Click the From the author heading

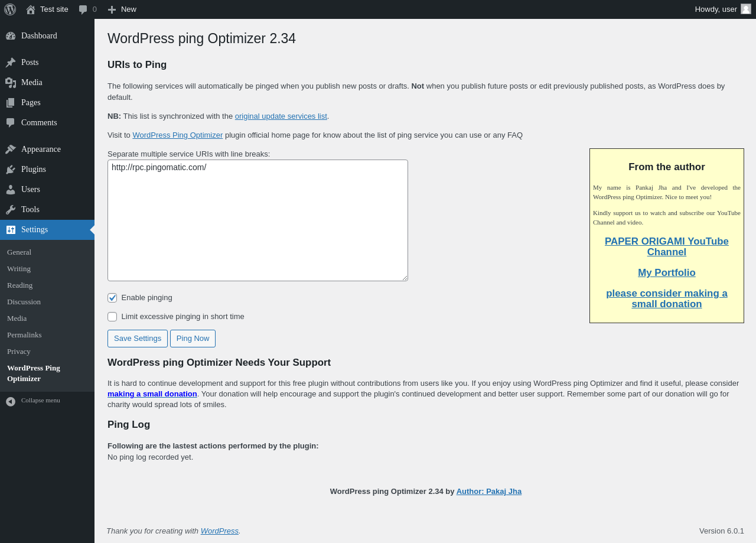click(x=667, y=167)
